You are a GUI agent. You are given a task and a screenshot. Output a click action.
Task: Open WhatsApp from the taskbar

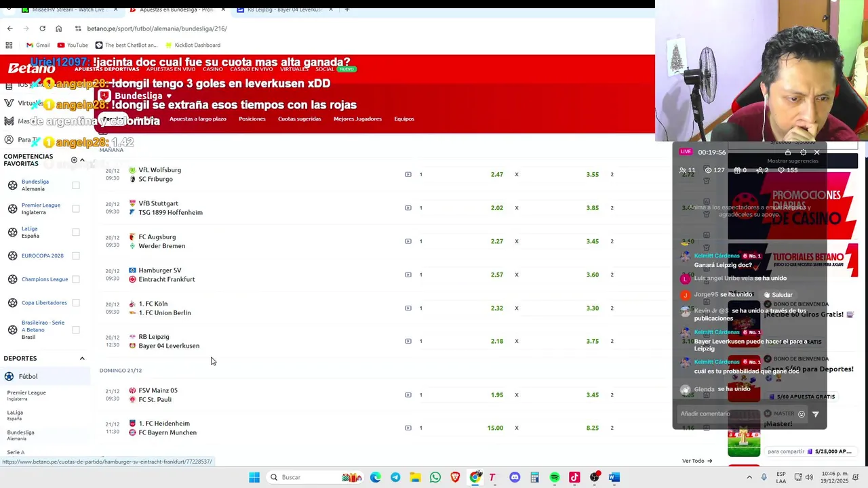(x=435, y=477)
